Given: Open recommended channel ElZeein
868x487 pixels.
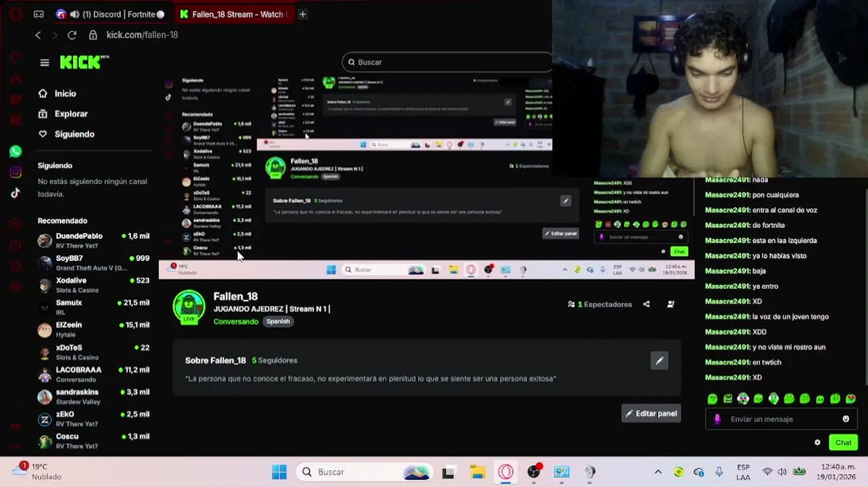Looking at the screenshot, I should click(x=94, y=330).
